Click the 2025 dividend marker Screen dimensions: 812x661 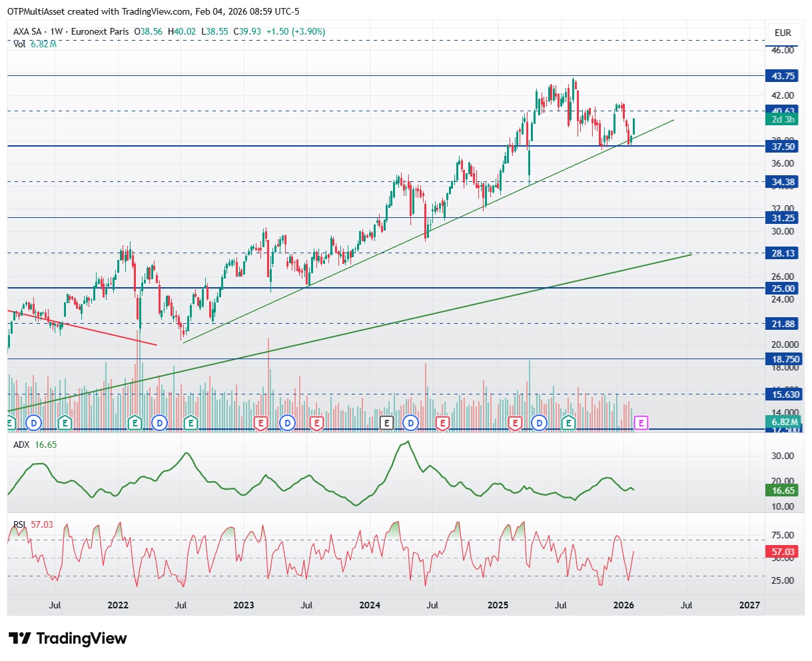pos(539,422)
